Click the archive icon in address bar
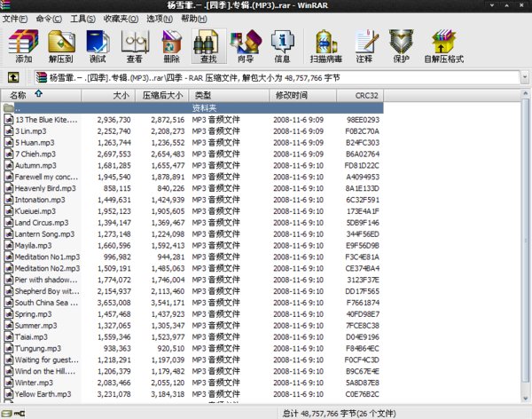The width and height of the screenshot is (532, 419). coord(42,77)
